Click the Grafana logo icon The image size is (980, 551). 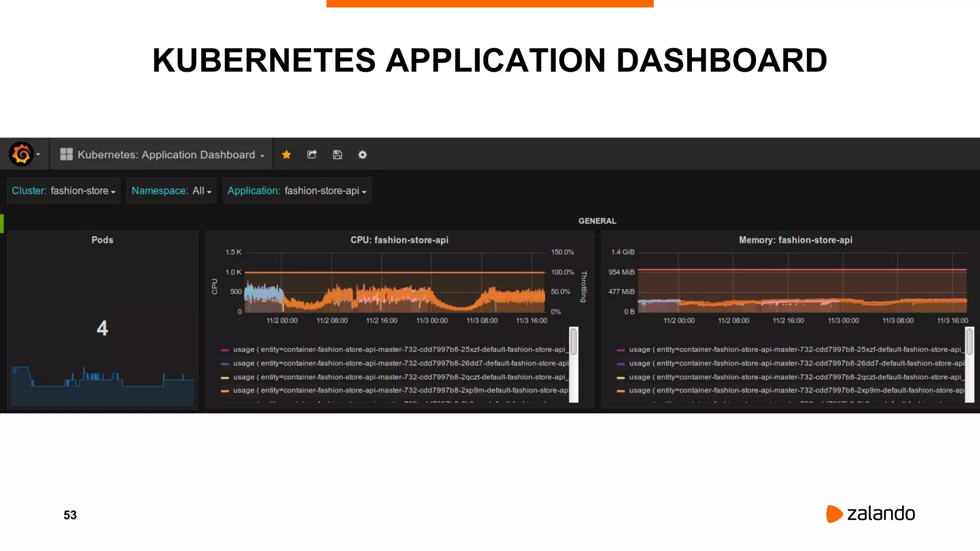(21, 154)
